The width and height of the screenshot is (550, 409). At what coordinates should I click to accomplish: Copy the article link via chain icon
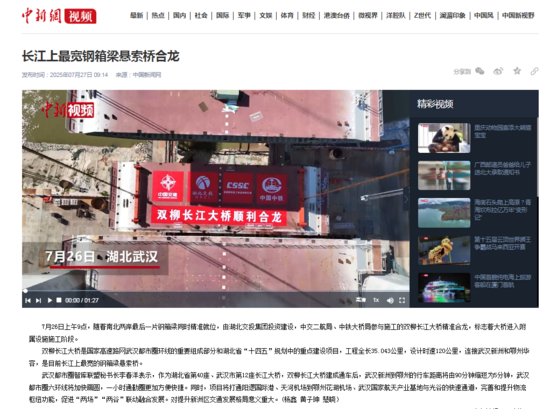click(534, 71)
